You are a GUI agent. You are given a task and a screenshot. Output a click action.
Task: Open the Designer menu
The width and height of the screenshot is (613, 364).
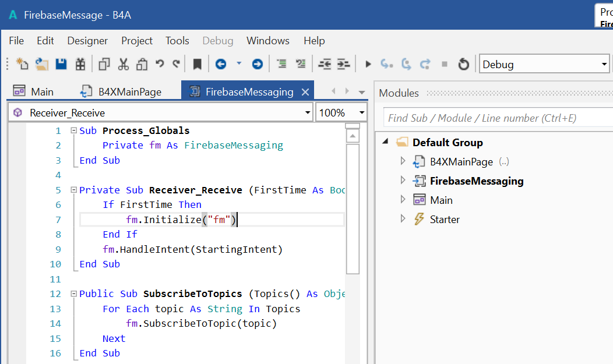[x=87, y=41]
